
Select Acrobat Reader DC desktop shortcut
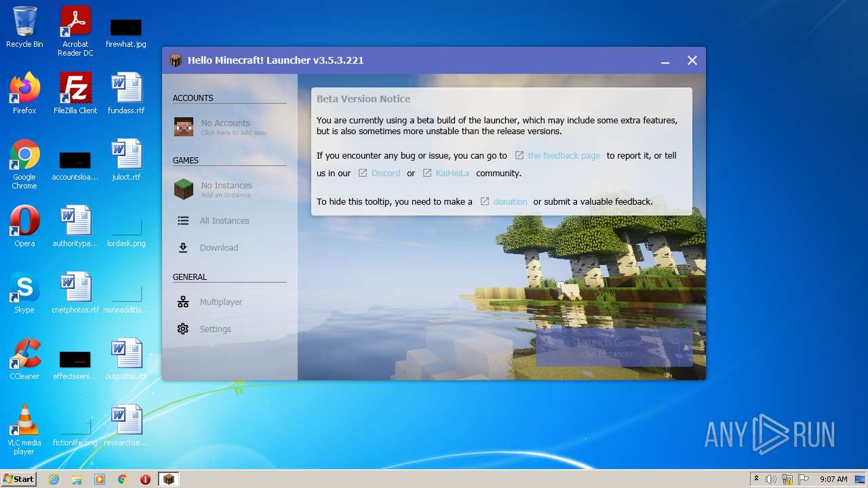tap(75, 32)
